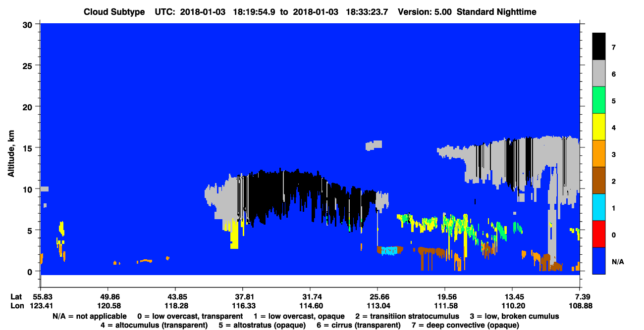Click longitude value '110.20'
The width and height of the screenshot is (644, 330).
pyautogui.click(x=512, y=306)
